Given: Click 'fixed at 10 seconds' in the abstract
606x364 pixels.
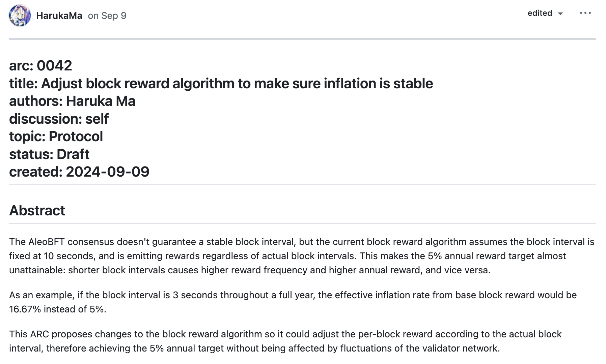Looking at the screenshot, I should tap(51, 256).
